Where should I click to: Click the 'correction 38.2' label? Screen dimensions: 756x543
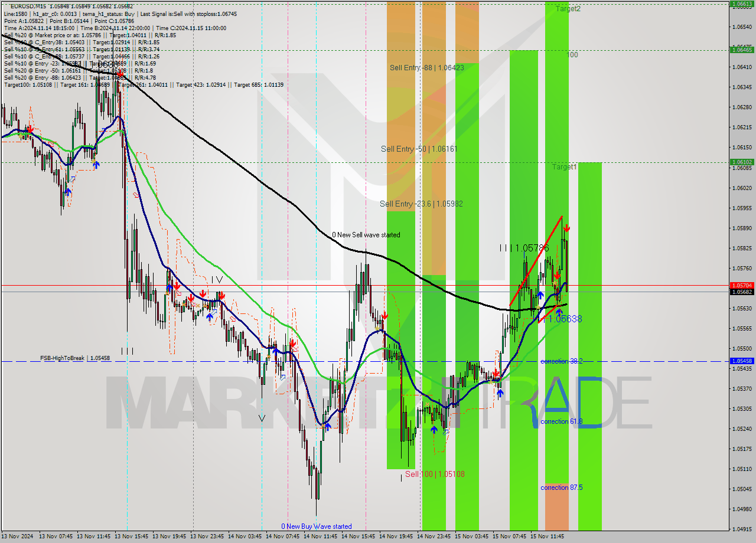[561, 361]
